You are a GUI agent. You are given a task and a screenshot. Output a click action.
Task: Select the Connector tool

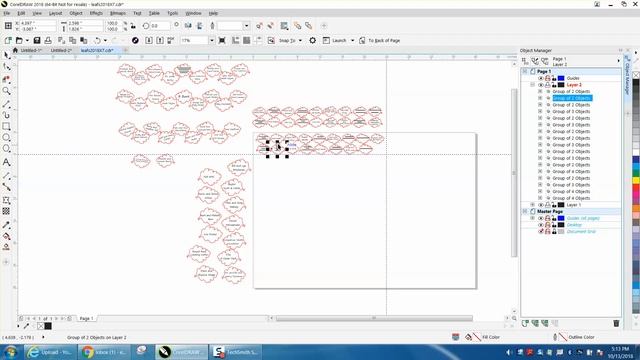click(x=6, y=187)
